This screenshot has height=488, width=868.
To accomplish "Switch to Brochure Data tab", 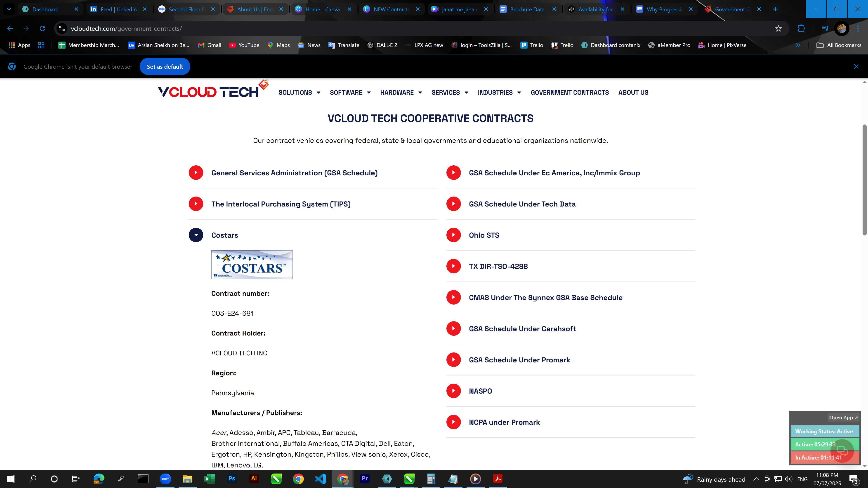I will coord(527,9).
